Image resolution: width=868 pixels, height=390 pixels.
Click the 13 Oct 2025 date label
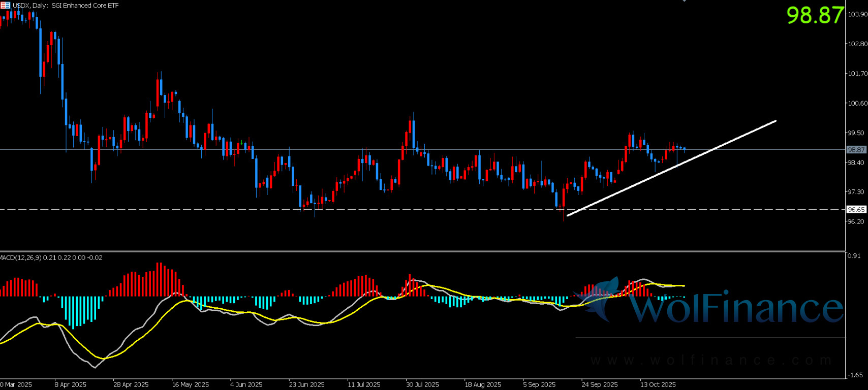click(658, 384)
